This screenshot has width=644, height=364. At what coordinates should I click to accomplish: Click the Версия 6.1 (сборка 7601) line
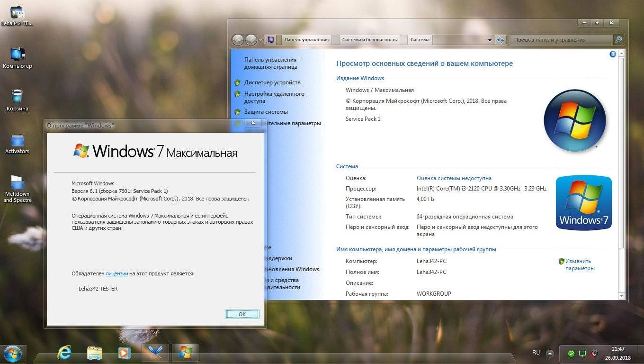pyautogui.click(x=119, y=191)
